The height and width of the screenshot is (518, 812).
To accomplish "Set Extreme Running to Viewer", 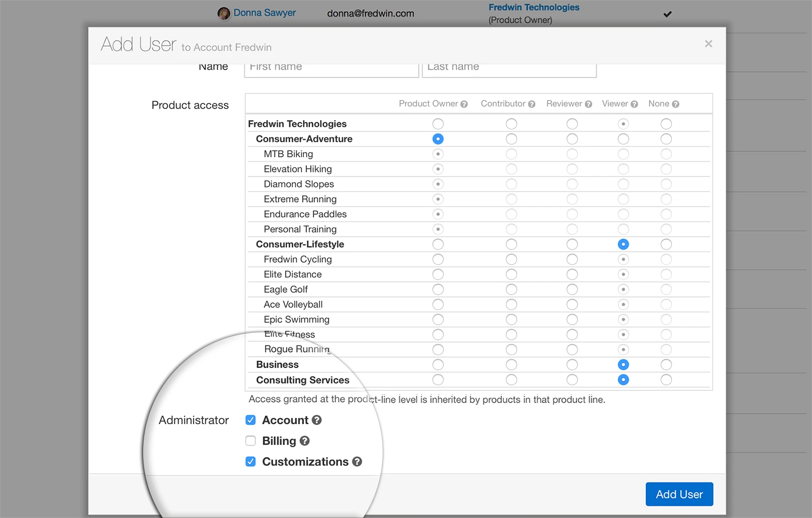I will pos(623,199).
